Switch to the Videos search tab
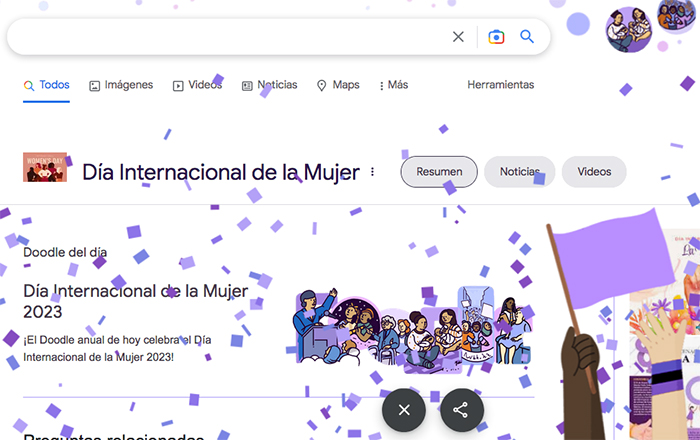 point(197,85)
